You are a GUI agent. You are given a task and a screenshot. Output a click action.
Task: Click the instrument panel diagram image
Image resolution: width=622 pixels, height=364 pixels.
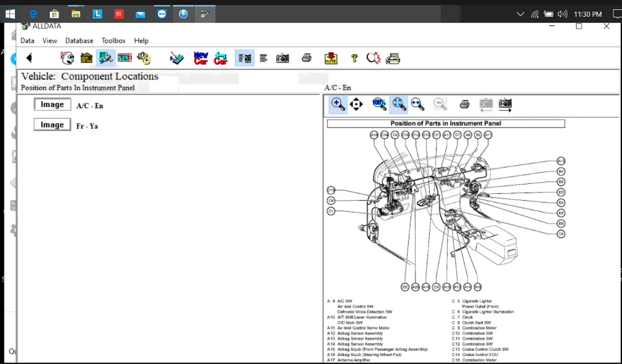tap(446, 210)
